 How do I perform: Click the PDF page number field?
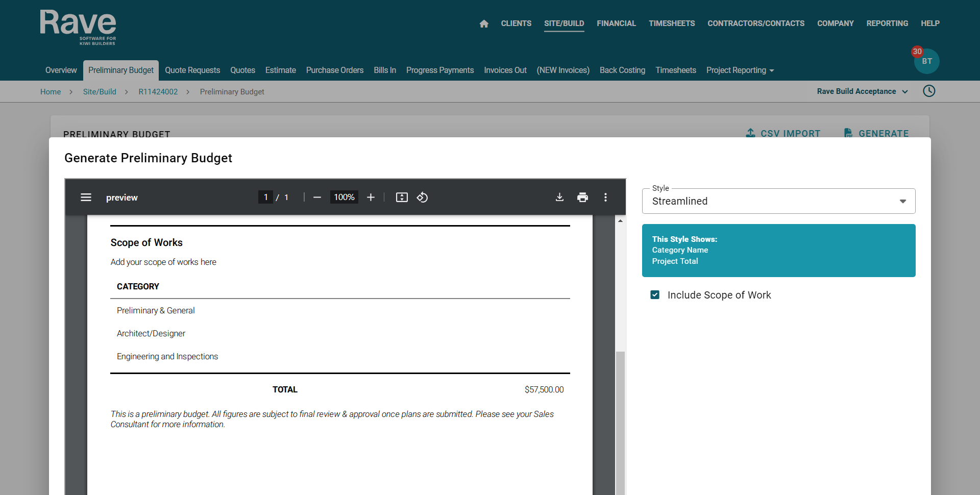(265, 197)
